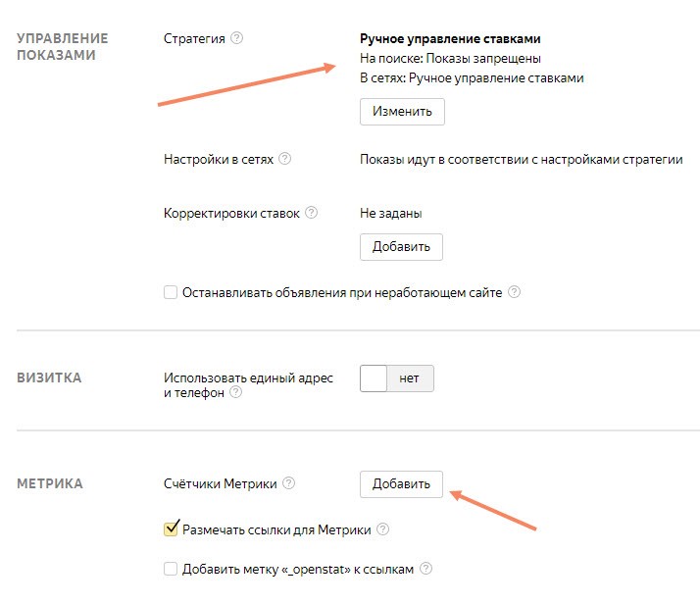The image size is (700, 604).
Task: Uncheck the Размечать ссылки для Метрики checkbox
Action: 171,530
